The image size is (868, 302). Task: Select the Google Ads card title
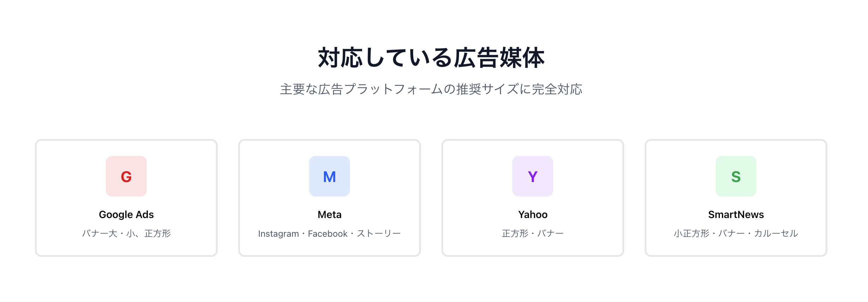tap(126, 215)
